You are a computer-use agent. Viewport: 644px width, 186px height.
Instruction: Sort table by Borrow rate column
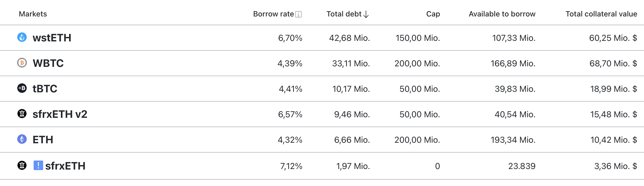click(273, 14)
